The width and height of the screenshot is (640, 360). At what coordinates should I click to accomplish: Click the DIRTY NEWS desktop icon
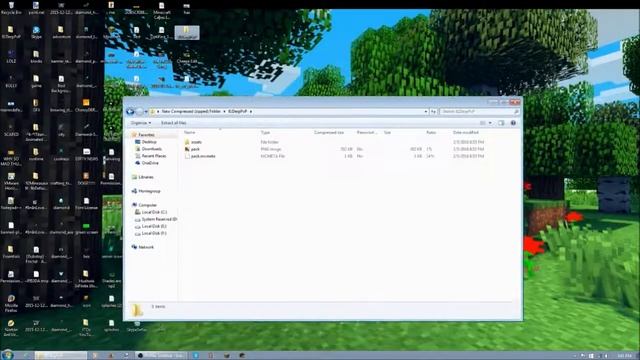86,154
